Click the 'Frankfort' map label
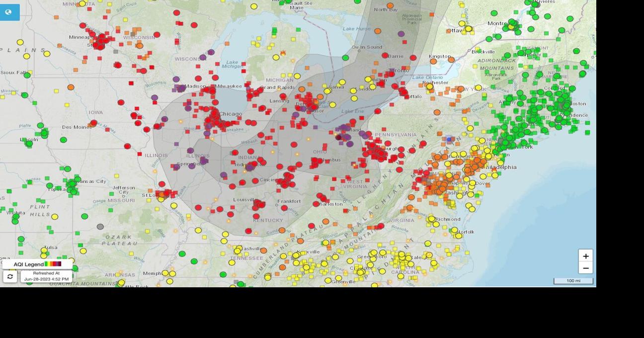 [x=289, y=201]
